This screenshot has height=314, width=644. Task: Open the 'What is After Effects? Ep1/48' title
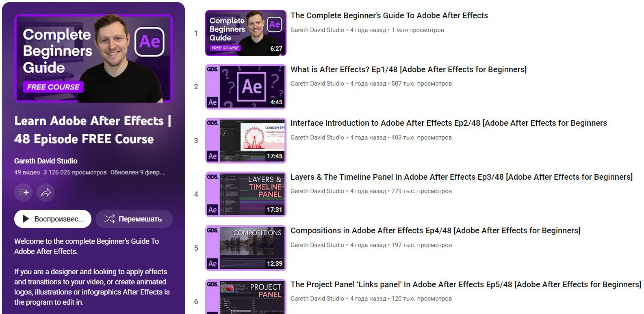click(408, 69)
